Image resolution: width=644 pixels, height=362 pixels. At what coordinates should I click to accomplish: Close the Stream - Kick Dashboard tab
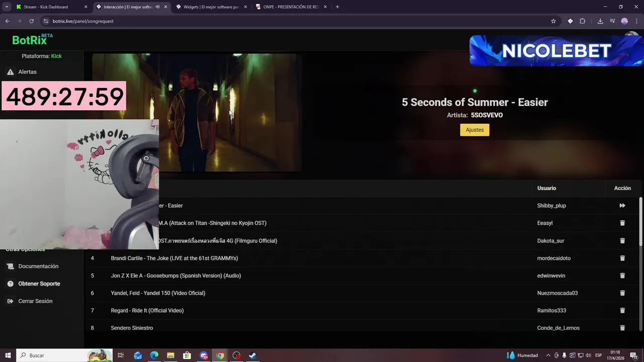86,7
